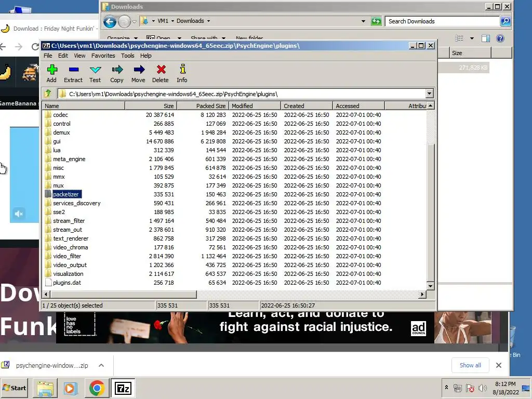This screenshot has height=399, width=532.
Task: Click the 7-Zip taskbar button
Action: 123,388
